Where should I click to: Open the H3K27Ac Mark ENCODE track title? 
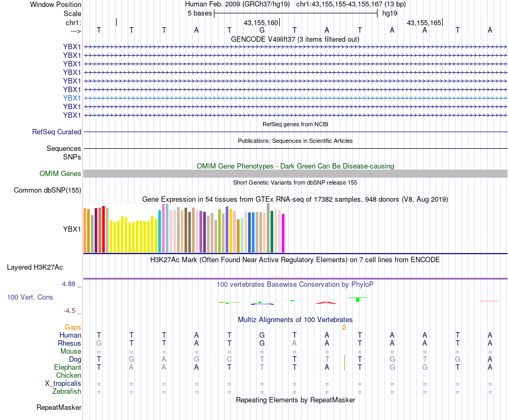295,260
